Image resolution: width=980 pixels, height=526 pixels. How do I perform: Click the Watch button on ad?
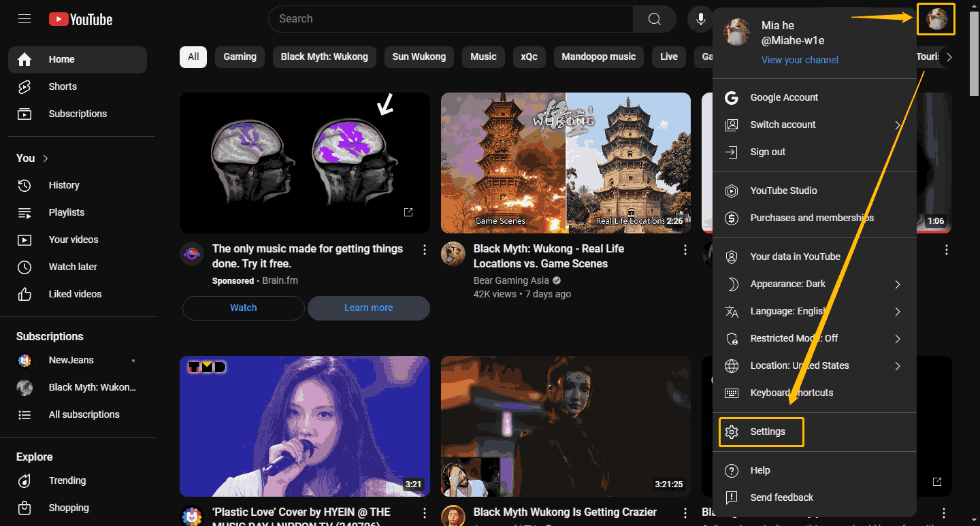tap(244, 308)
